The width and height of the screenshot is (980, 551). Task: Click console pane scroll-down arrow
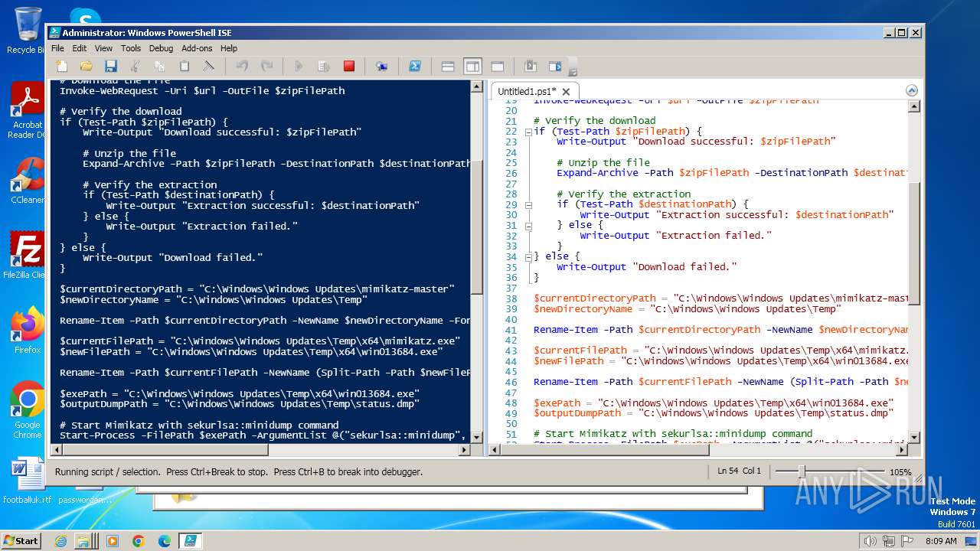click(476, 437)
